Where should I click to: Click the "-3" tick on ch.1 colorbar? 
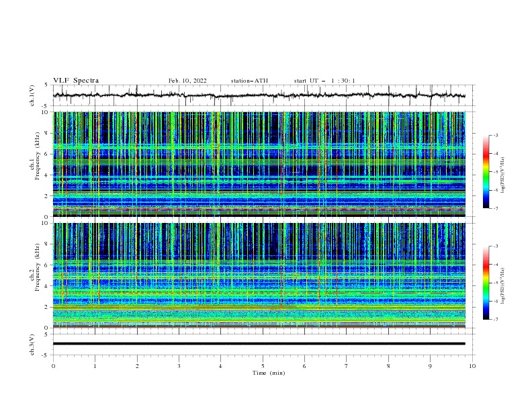(x=496, y=135)
